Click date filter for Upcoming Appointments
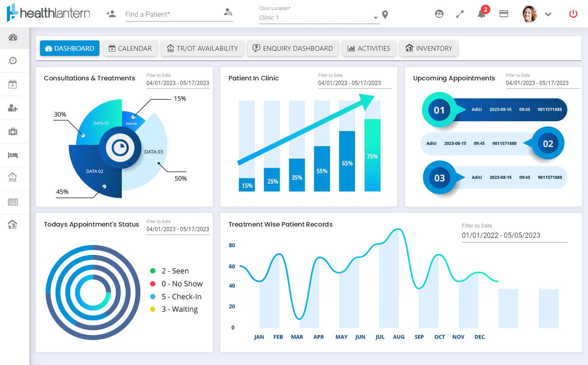This screenshot has height=365, width=588. coord(542,83)
